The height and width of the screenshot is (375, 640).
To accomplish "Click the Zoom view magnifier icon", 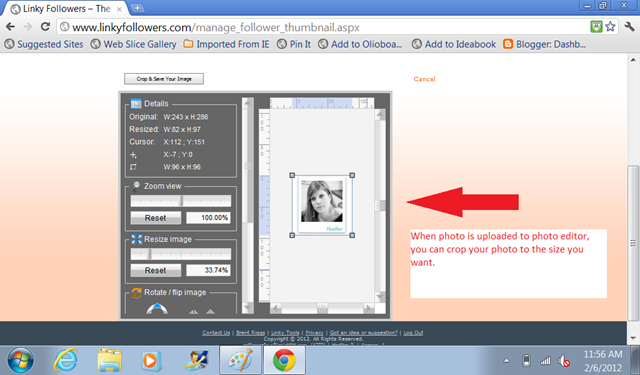I will click(x=136, y=186).
